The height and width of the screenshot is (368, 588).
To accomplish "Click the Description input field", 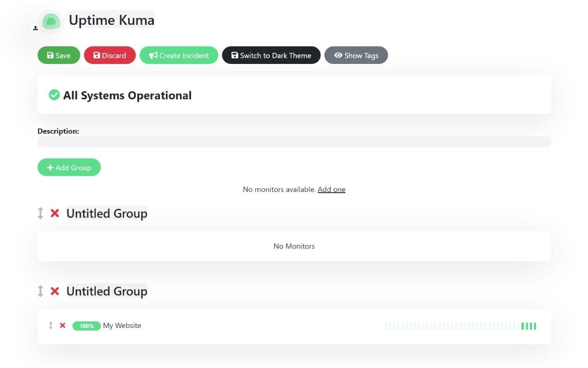I will (294, 142).
